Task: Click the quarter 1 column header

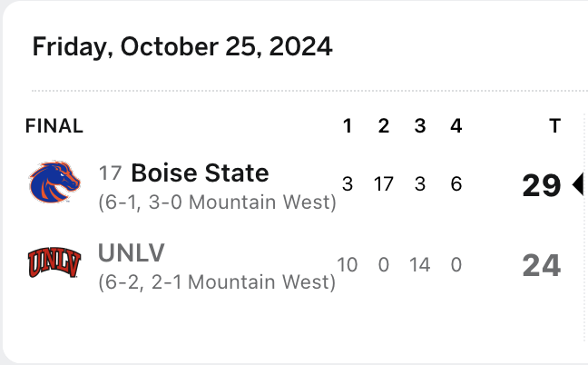Action: (x=348, y=125)
